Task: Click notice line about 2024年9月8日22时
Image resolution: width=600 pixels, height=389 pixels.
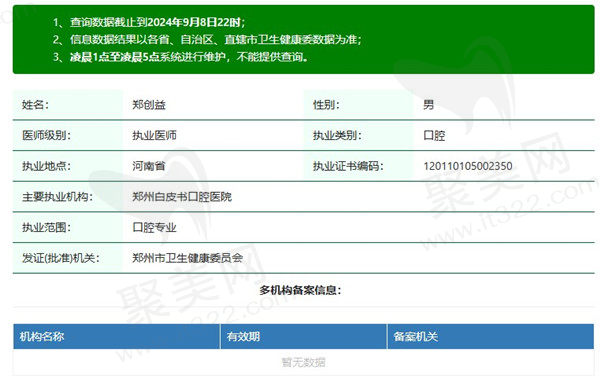Action: (x=149, y=22)
